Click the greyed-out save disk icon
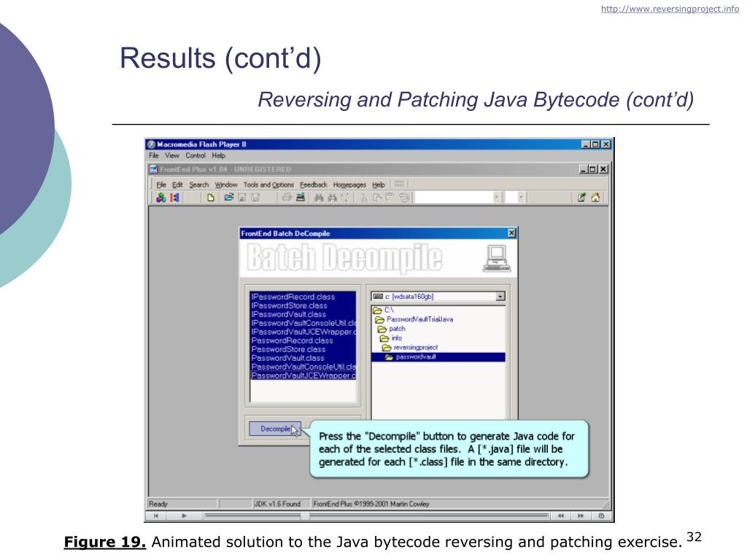 [242, 198]
